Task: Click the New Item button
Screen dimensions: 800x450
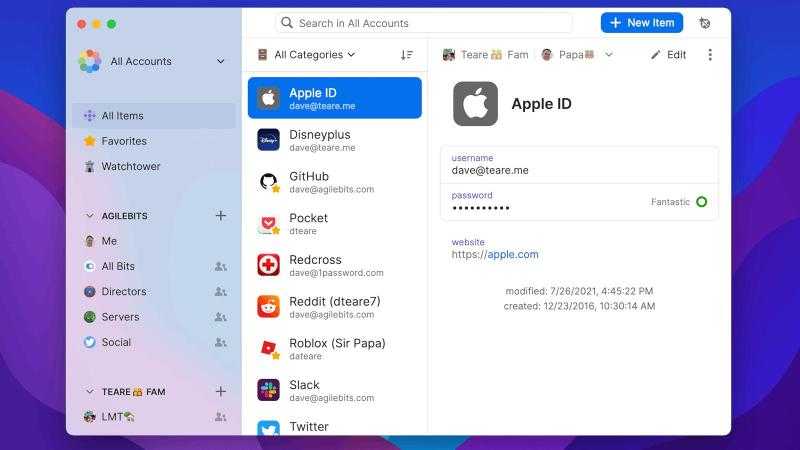Action: point(641,23)
